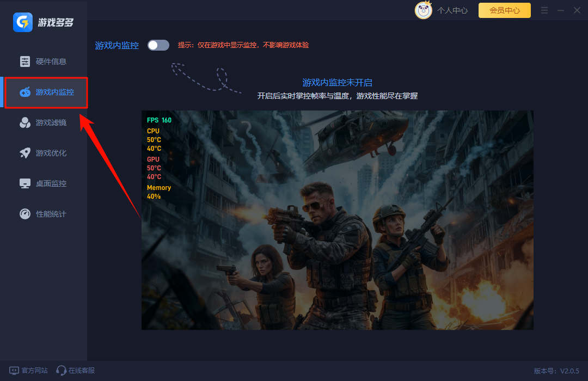Open the hamburger menu in title bar
The height and width of the screenshot is (381, 588).
544,10
